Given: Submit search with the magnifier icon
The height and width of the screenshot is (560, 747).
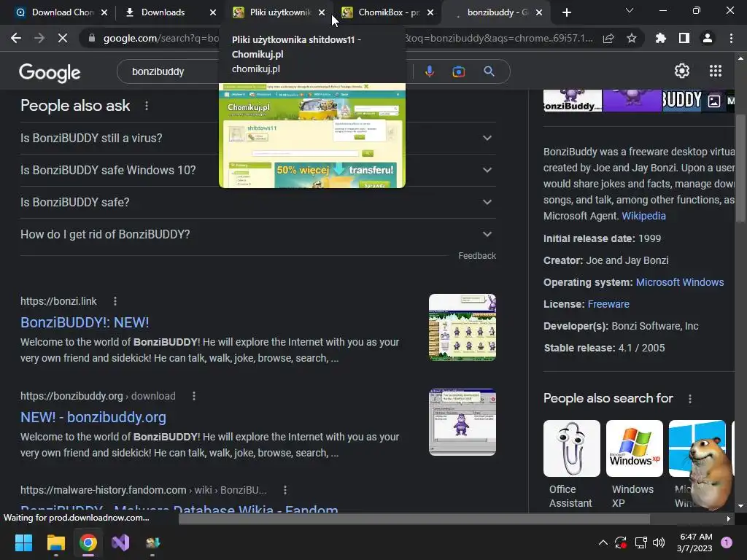Looking at the screenshot, I should point(489,71).
